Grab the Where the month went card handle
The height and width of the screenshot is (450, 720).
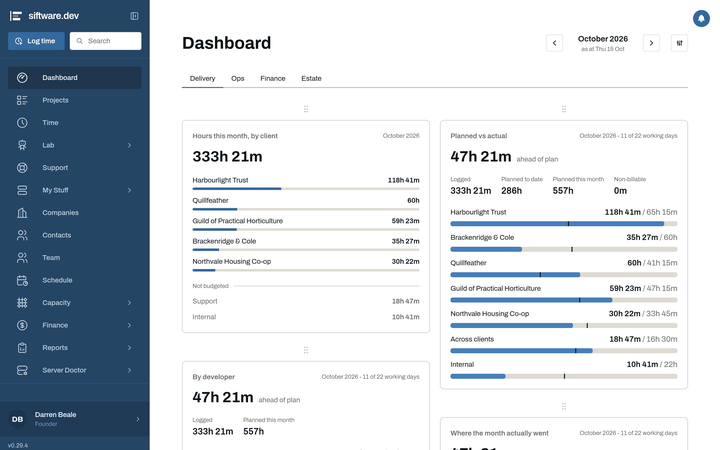564,406
